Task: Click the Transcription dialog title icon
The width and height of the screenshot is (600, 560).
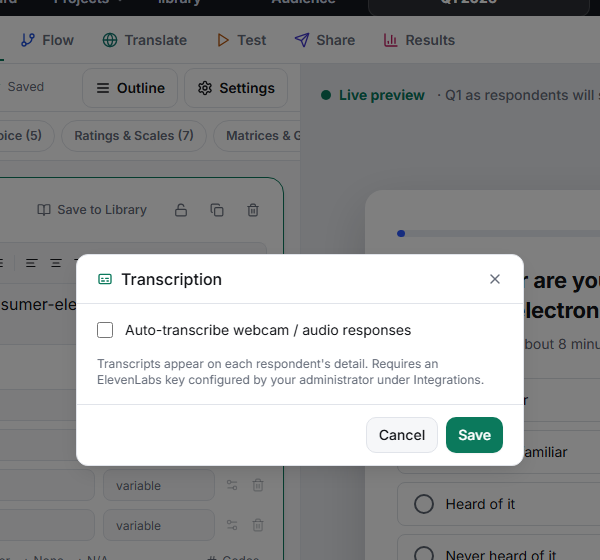Action: coord(105,279)
